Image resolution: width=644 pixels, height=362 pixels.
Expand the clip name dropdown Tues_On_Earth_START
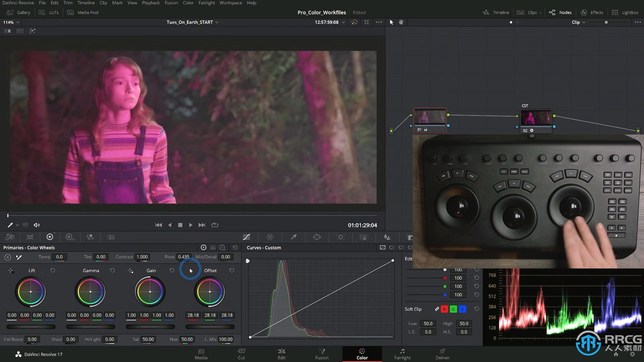217,22
